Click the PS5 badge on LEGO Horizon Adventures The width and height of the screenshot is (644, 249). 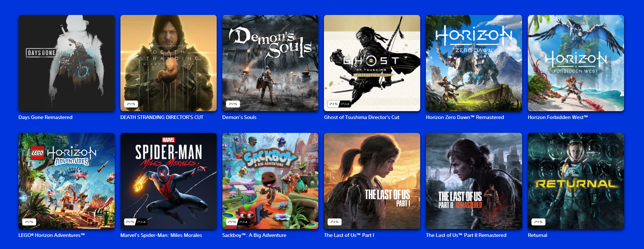point(29,222)
